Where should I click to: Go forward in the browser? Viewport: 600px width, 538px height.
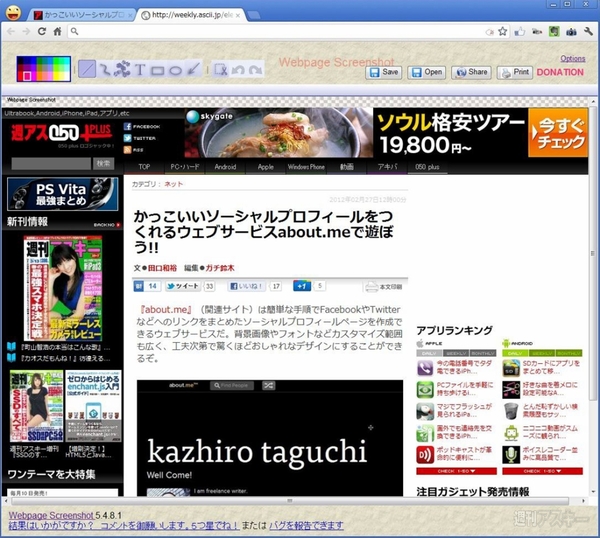(x=26, y=31)
